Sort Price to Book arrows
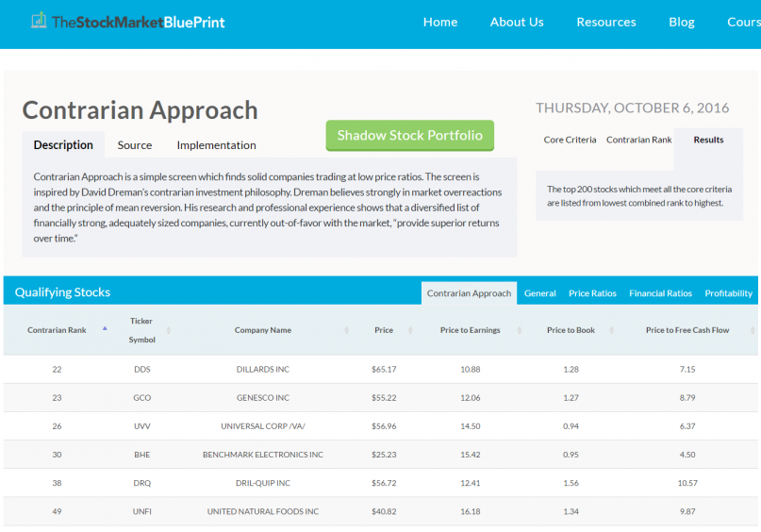761x532 pixels. point(611,330)
